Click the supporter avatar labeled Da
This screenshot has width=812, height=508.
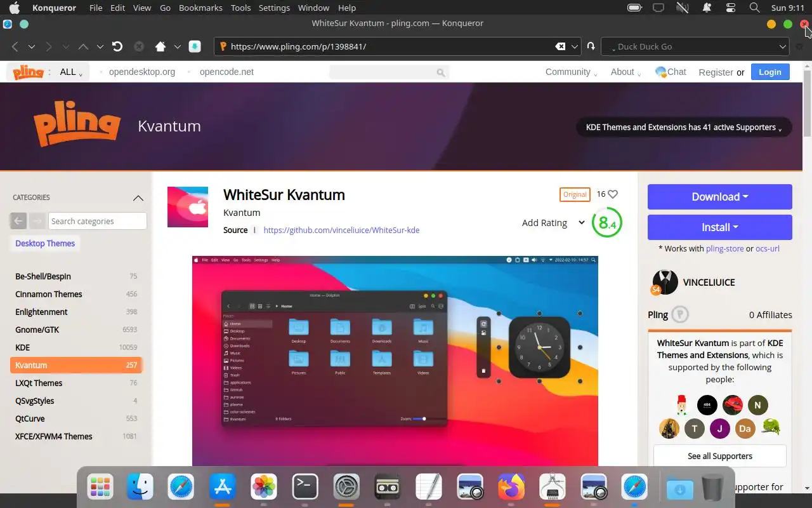745,429
